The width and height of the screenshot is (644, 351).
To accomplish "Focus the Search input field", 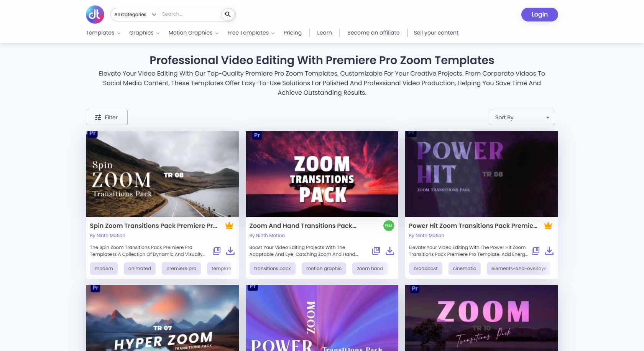I will tap(190, 15).
